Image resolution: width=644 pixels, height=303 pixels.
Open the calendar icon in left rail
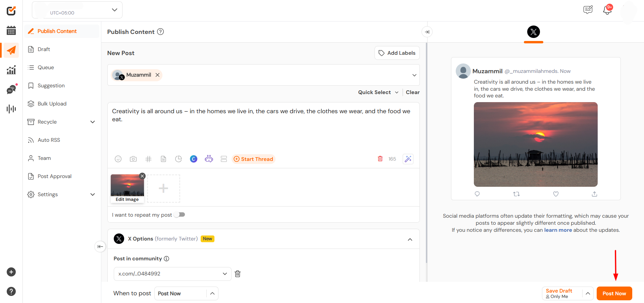click(x=11, y=30)
